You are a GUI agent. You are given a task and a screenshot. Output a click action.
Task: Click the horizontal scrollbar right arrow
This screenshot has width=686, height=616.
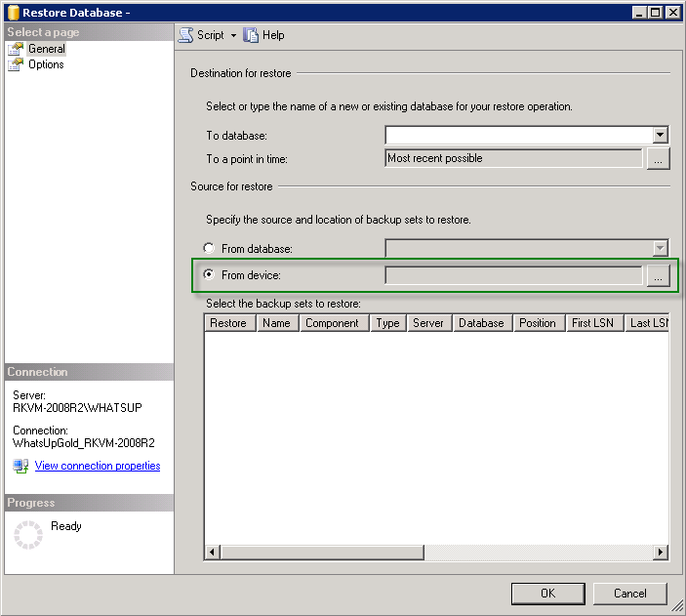661,552
